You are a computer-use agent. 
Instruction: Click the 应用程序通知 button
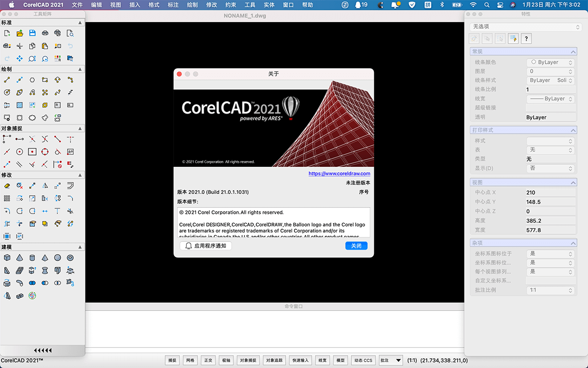tap(205, 246)
